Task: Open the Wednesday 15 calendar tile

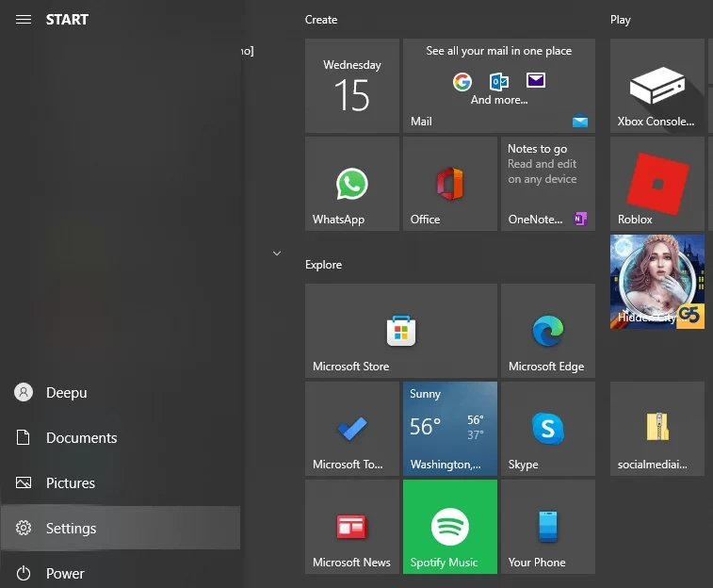Action: pos(352,86)
